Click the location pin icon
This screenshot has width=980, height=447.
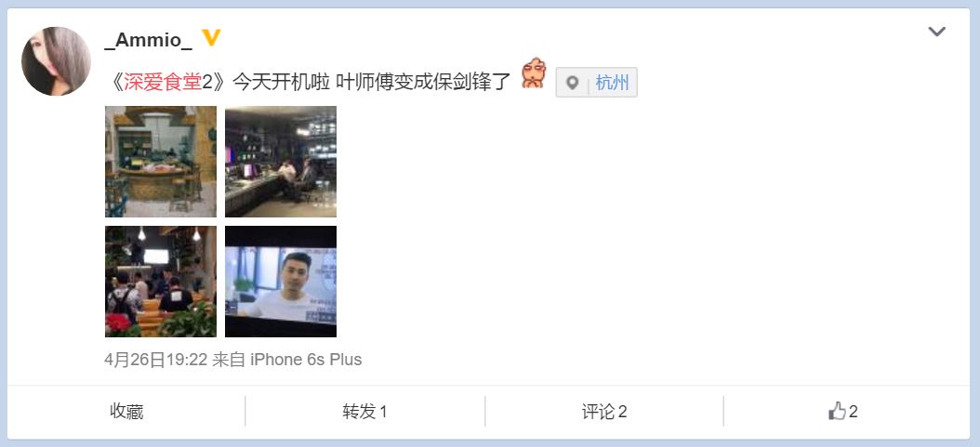(x=572, y=83)
